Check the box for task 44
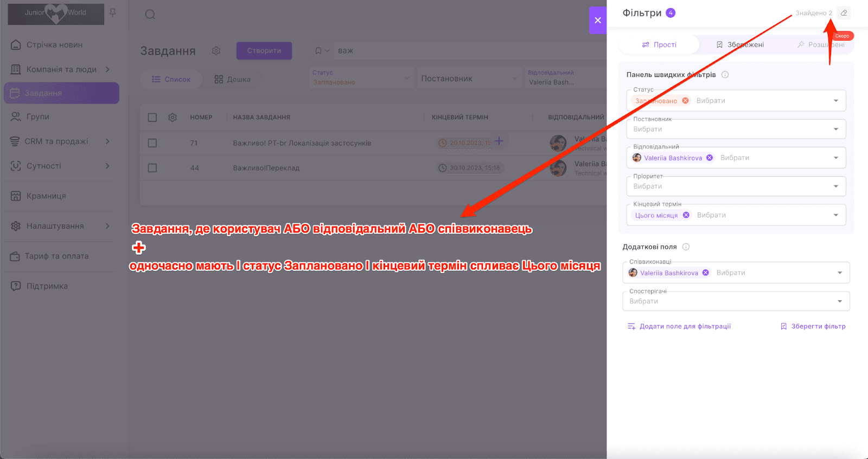868x459 pixels. pyautogui.click(x=152, y=168)
